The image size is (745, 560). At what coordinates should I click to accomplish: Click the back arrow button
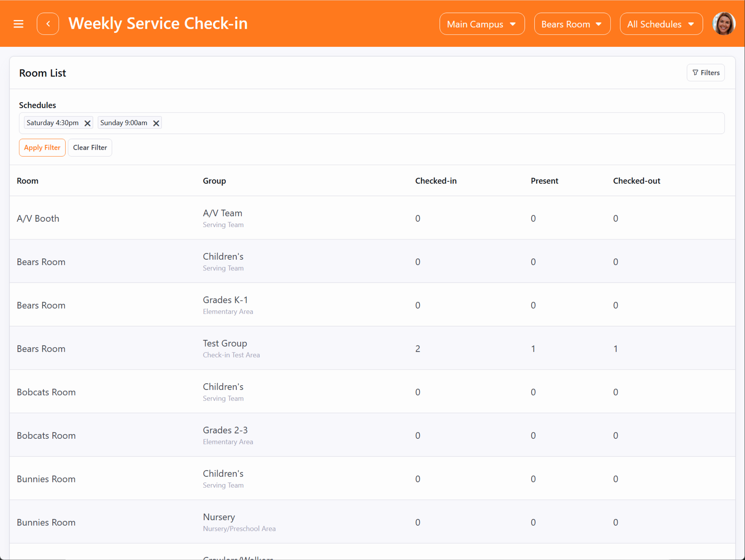pyautogui.click(x=48, y=24)
